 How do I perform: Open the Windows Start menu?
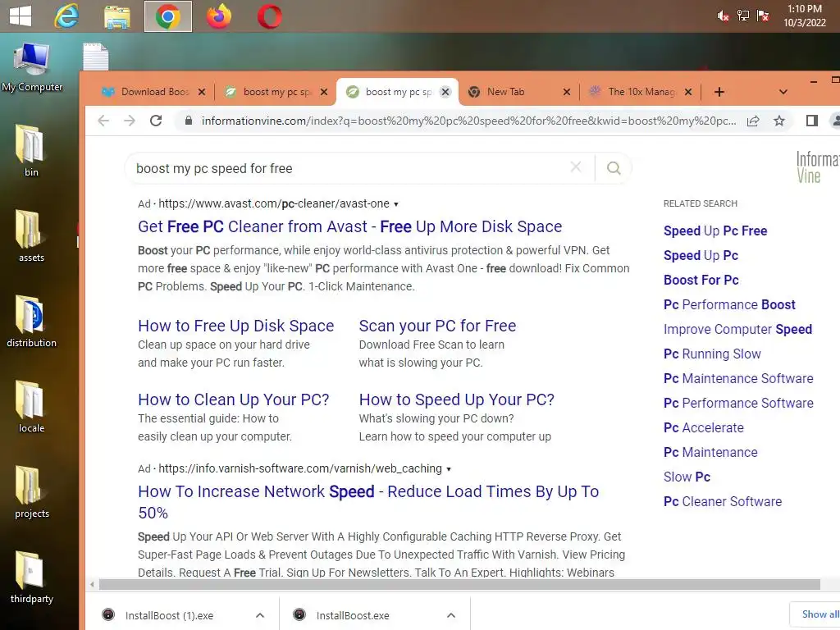point(21,16)
